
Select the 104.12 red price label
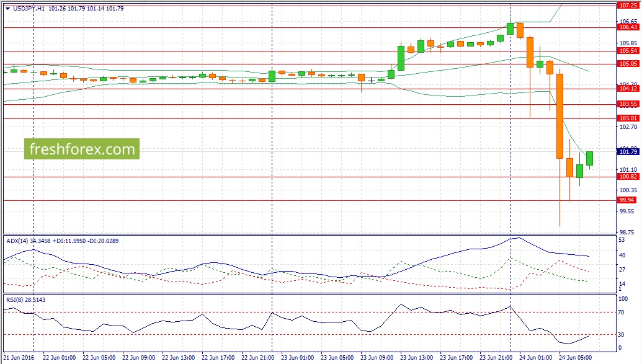tap(628, 89)
